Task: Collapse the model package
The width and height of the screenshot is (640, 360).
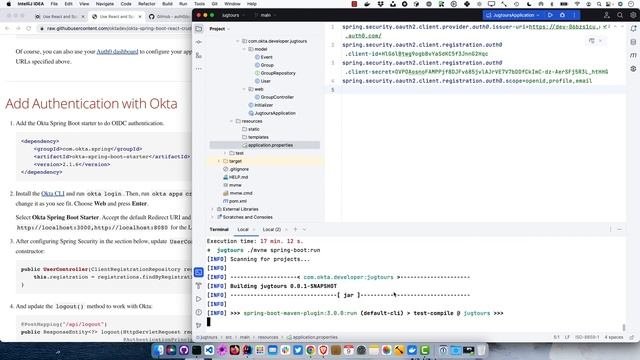Action: [244, 49]
